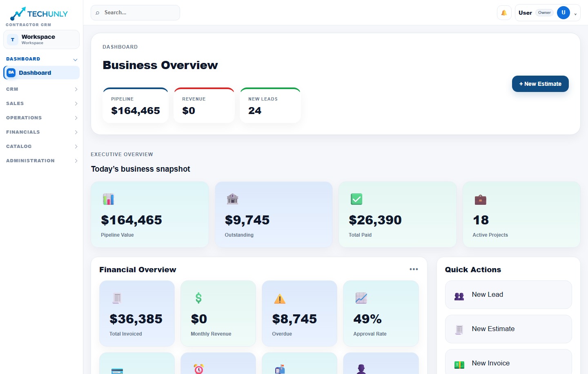588x374 pixels.
Task: Click the bank icon on Outstanding card
Action: tap(232, 199)
